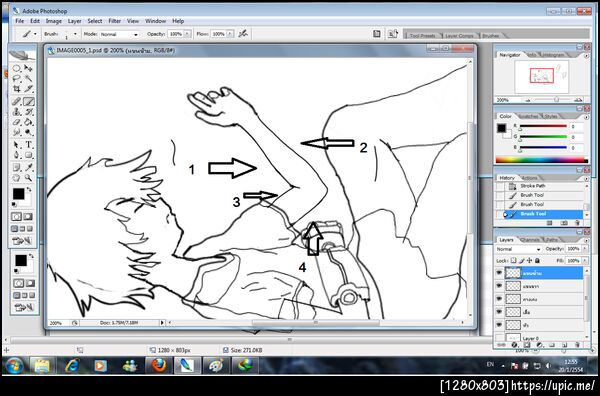
Task: Open the brush Opacity slider arrow
Action: coord(187,34)
